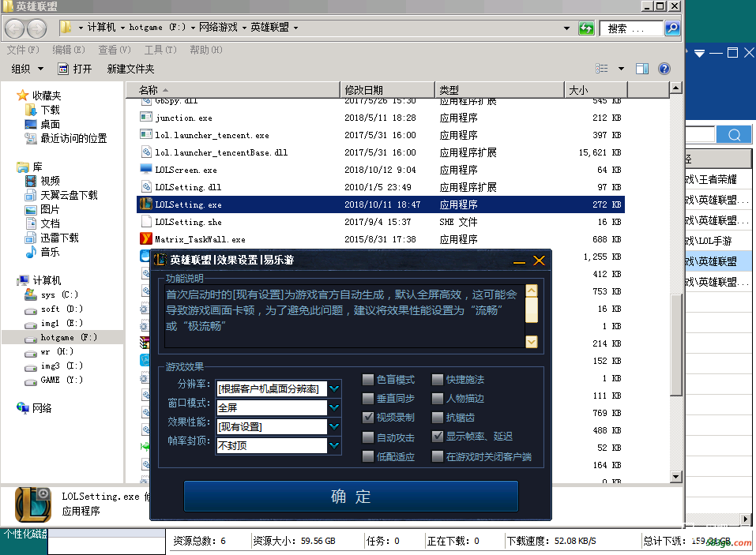Select the hotgame (F:) drive in the tree
756x555 pixels.
pos(62,337)
